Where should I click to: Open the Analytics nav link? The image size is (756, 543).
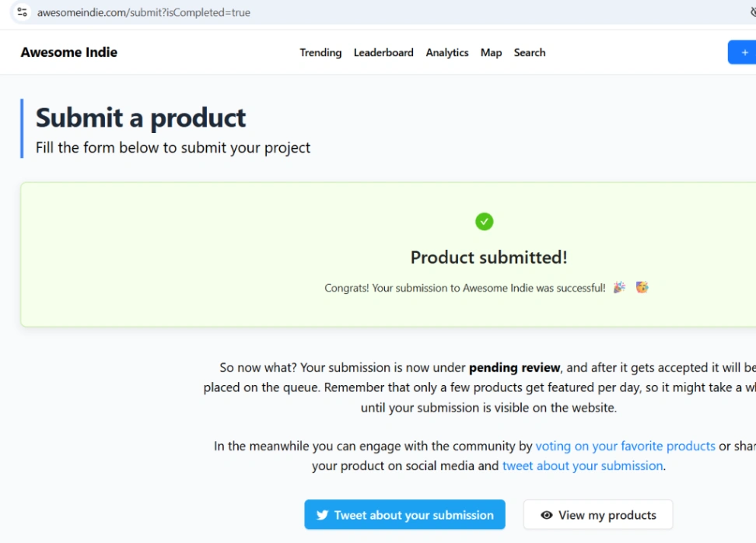pyautogui.click(x=447, y=53)
